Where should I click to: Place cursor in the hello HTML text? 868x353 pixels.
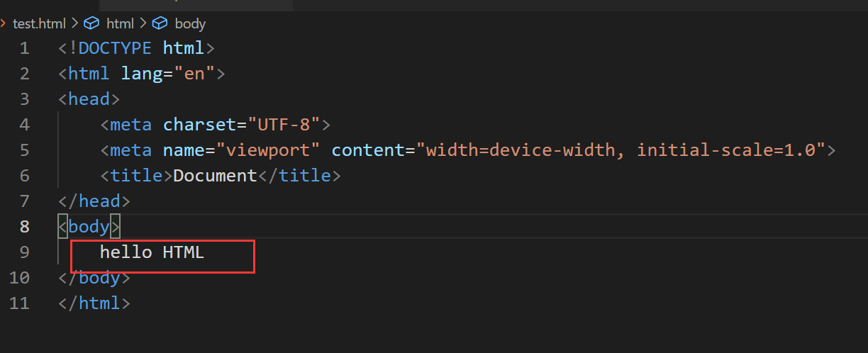152,252
